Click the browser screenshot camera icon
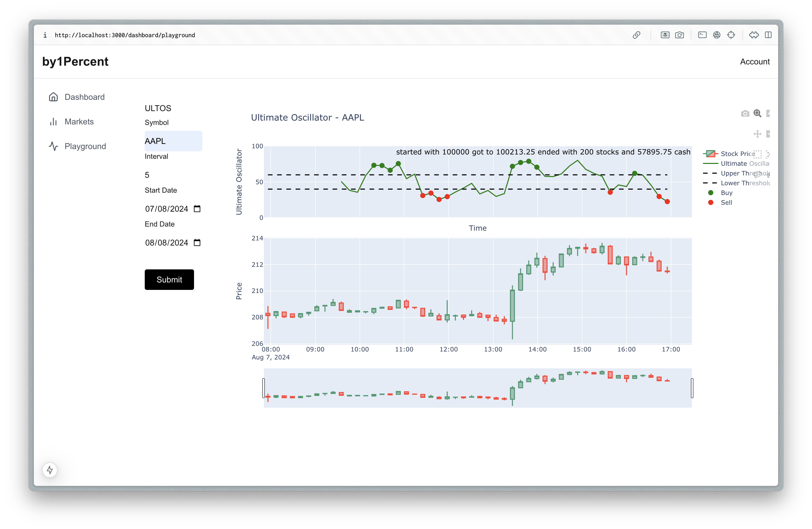Viewport: 812px width, 529px height. (x=679, y=35)
